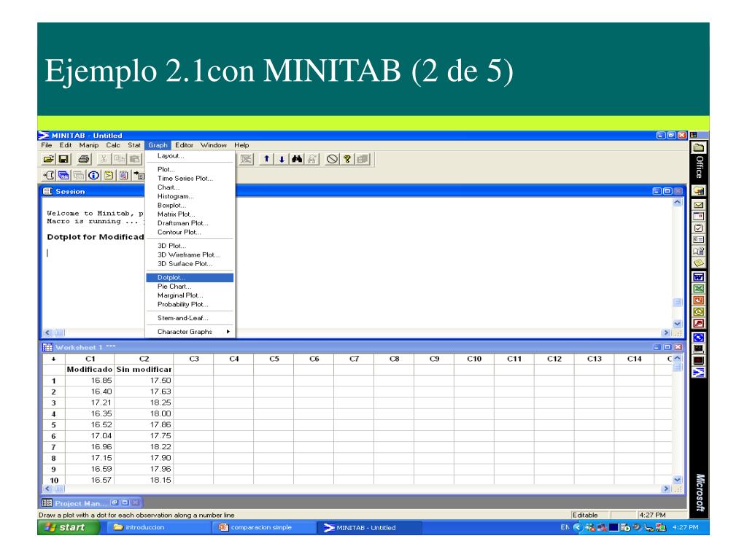
Task: Click the Project Manager minimized title bar
Action: coord(90,503)
